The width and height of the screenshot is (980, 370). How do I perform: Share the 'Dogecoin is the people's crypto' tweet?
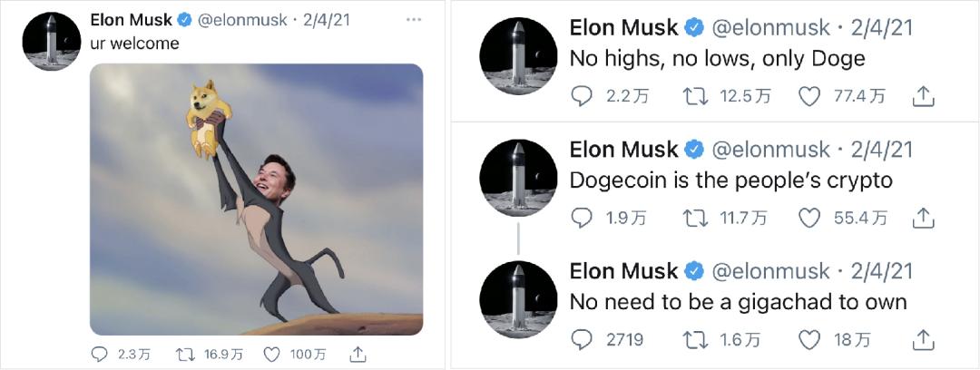(x=922, y=218)
